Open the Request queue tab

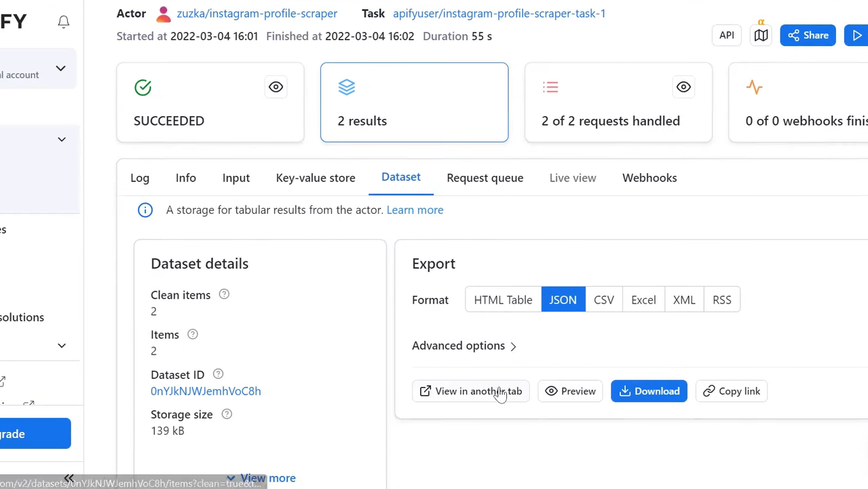point(485,177)
